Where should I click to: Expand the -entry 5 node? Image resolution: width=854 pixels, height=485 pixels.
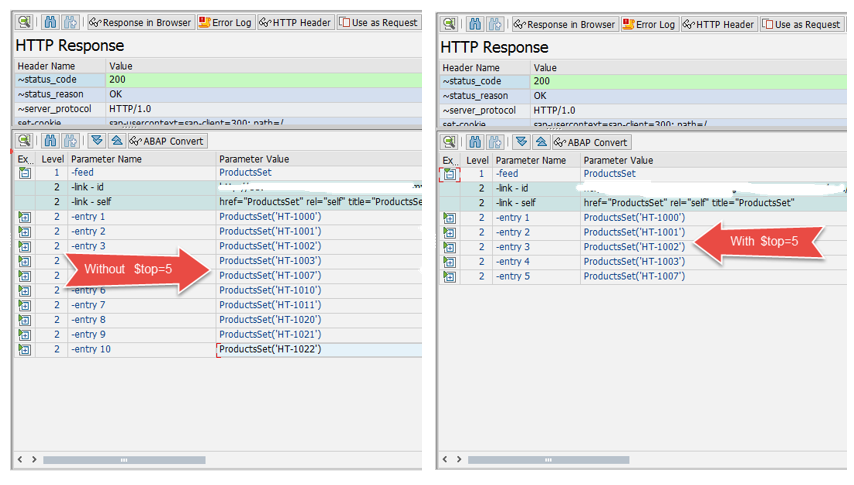[449, 277]
